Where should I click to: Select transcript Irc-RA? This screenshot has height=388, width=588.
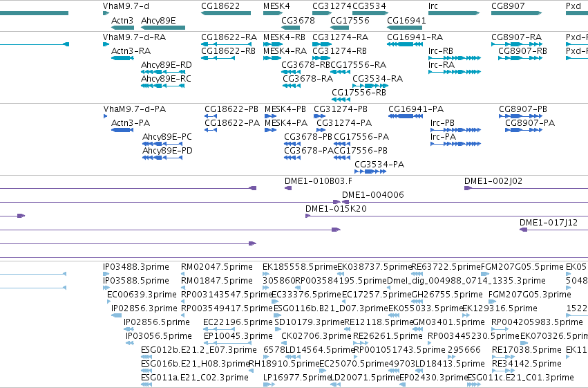[x=455, y=72]
